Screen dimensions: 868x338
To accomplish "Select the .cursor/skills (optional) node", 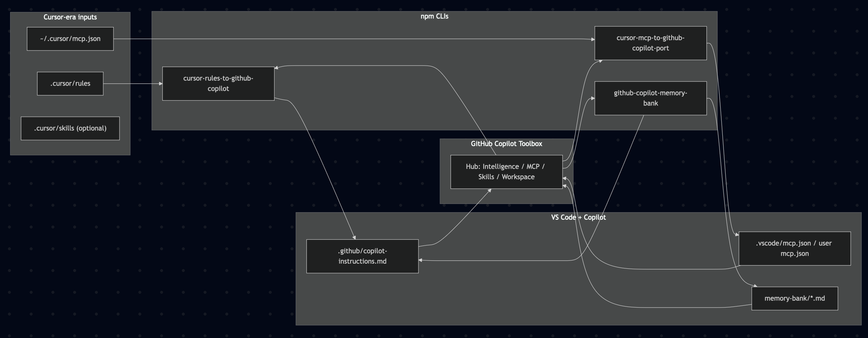I will (x=70, y=128).
